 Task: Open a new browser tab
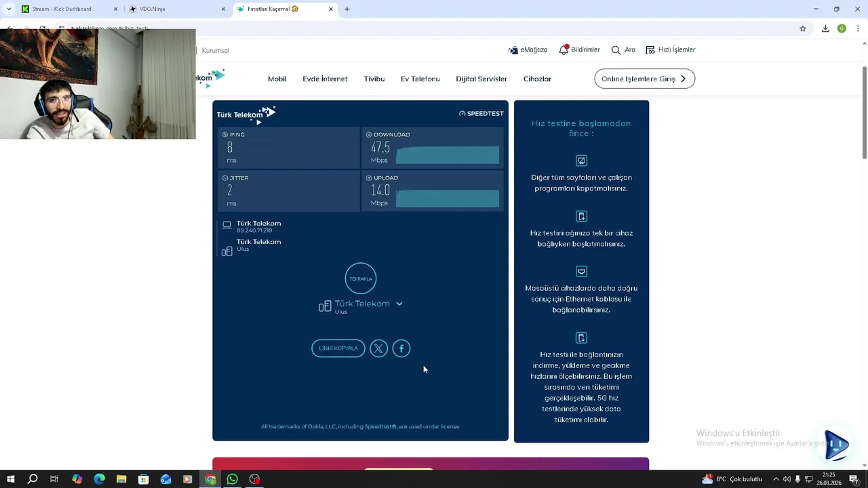347,9
